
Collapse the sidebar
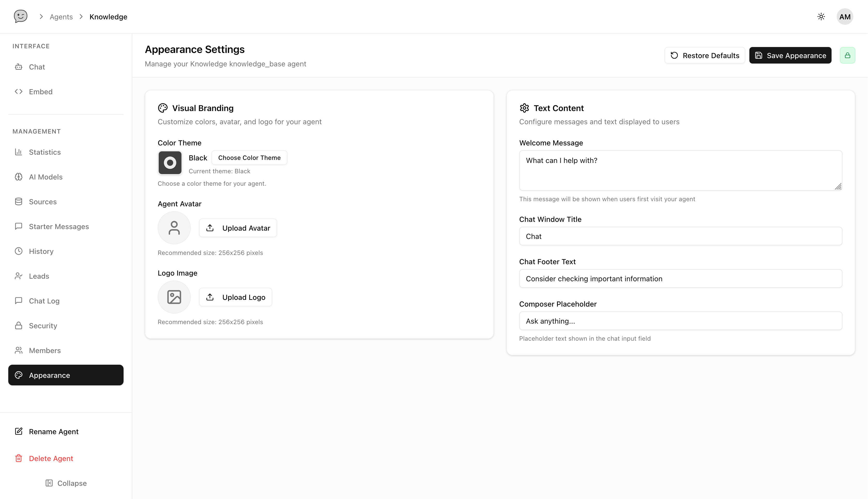coord(66,483)
